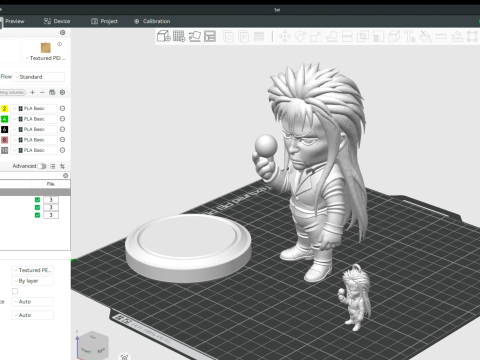
Task: Tick the empty checkbox below By layer
Action: click(x=15, y=291)
